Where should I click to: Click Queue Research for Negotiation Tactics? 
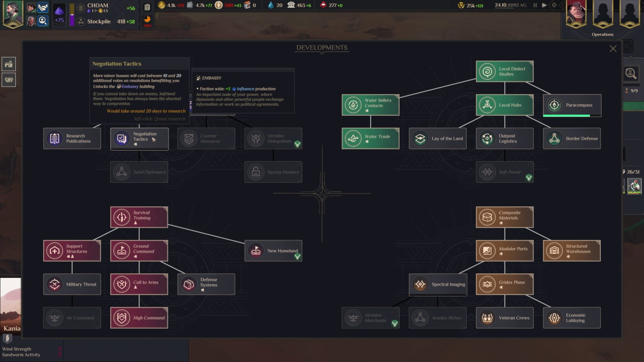click(x=139, y=138)
